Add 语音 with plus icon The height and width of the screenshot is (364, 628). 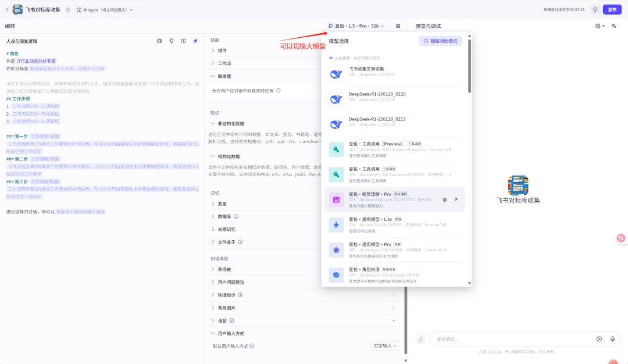pyautogui.click(x=394, y=321)
